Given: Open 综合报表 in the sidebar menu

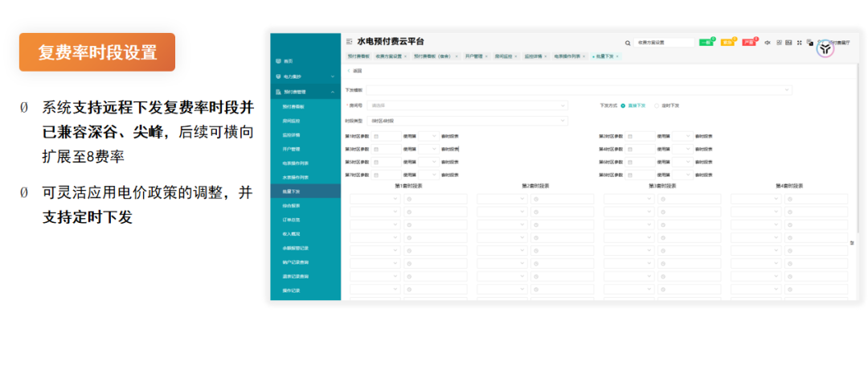Looking at the screenshot, I should coord(290,206).
